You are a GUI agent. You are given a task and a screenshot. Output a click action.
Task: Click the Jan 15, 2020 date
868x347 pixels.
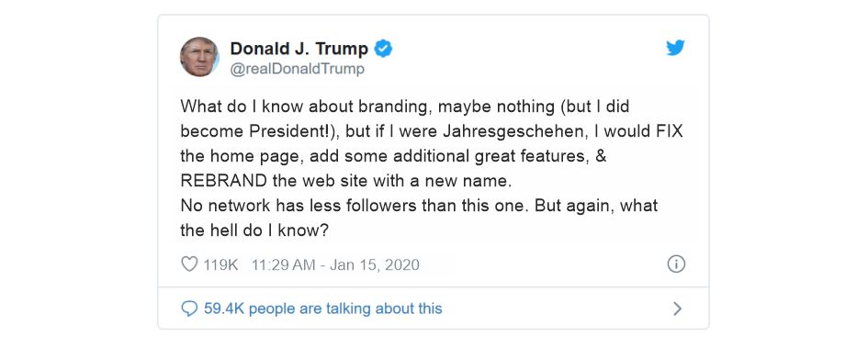374,264
